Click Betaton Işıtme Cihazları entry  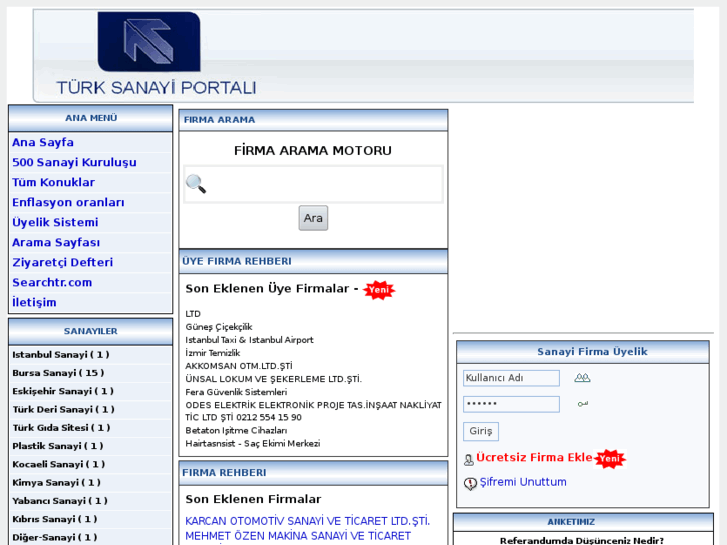[x=236, y=430]
